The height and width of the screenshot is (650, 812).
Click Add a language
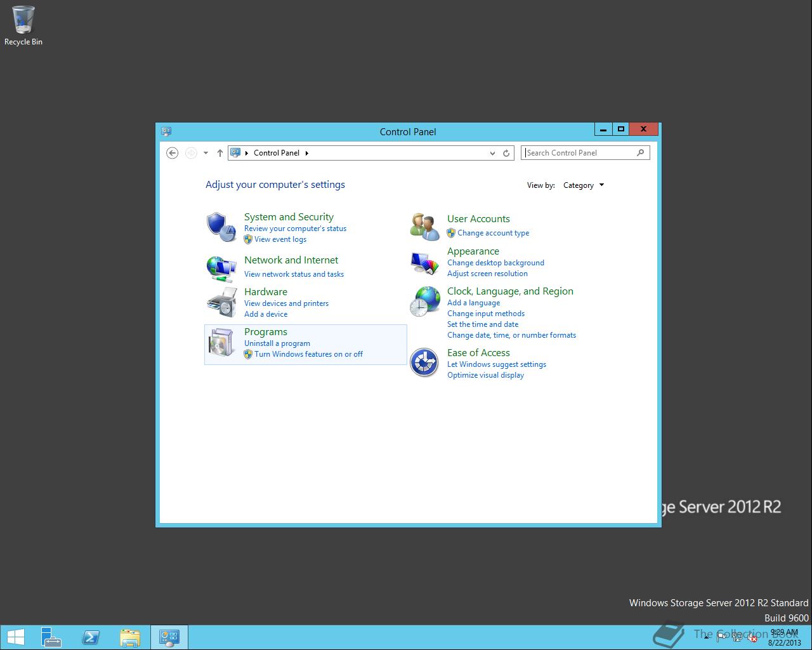(473, 303)
